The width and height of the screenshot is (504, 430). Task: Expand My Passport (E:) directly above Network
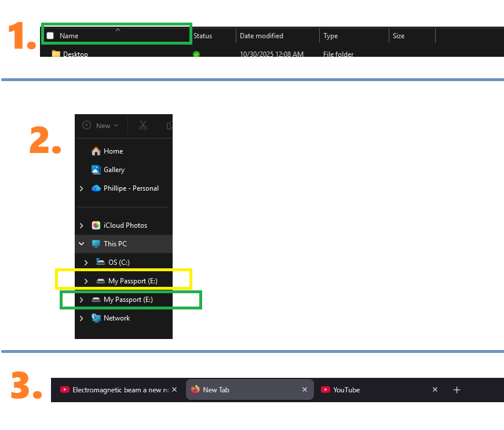click(82, 300)
